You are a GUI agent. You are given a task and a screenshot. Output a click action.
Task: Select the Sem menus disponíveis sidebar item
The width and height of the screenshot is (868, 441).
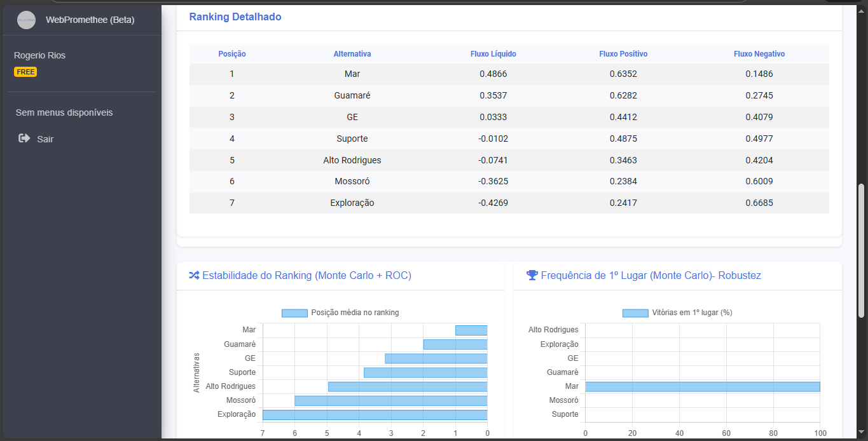coord(64,112)
